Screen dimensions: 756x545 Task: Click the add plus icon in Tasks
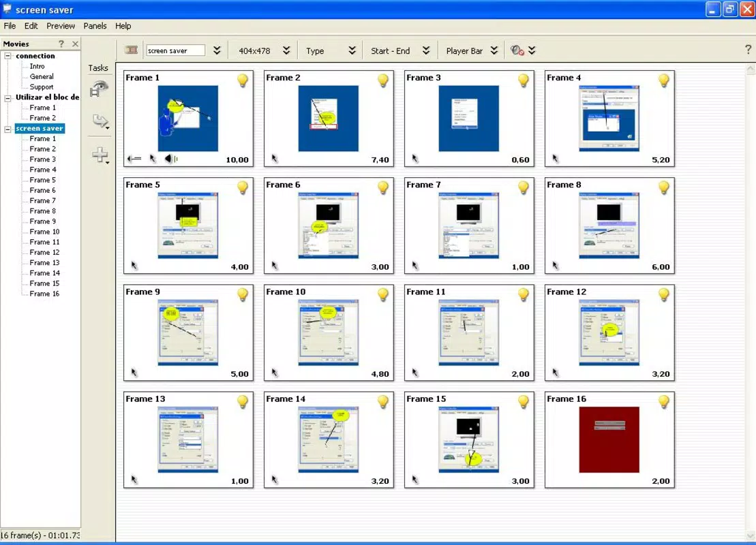pyautogui.click(x=100, y=155)
